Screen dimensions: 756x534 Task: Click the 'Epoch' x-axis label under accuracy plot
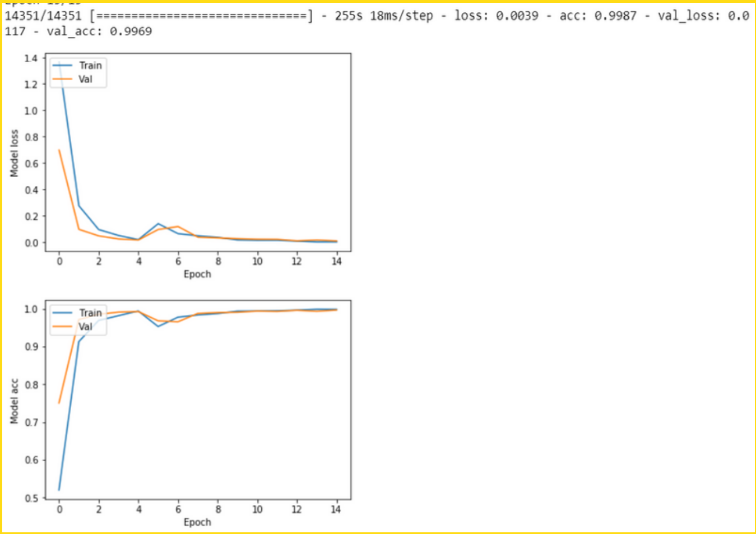click(197, 522)
